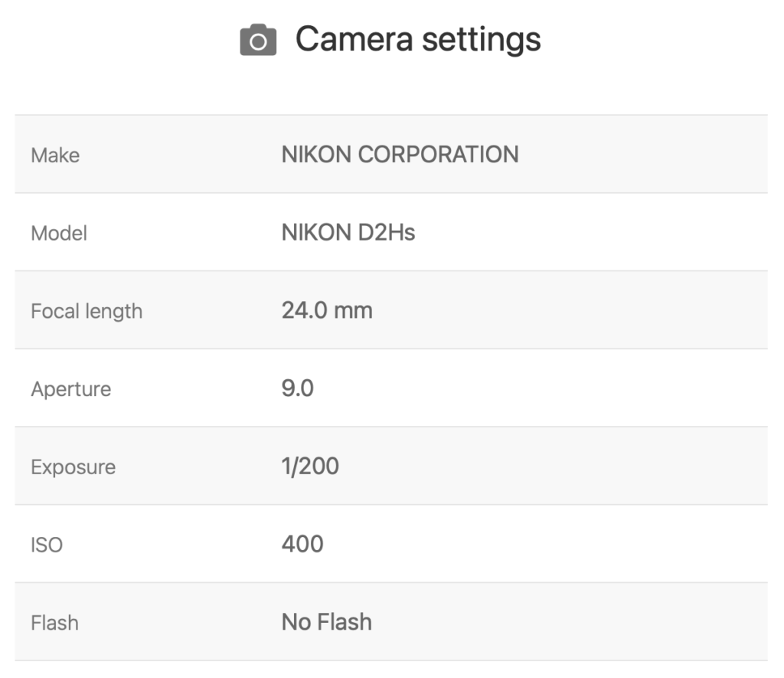Click the "No Flash" value
Viewport: 784px width, 678px height.
pos(327,621)
